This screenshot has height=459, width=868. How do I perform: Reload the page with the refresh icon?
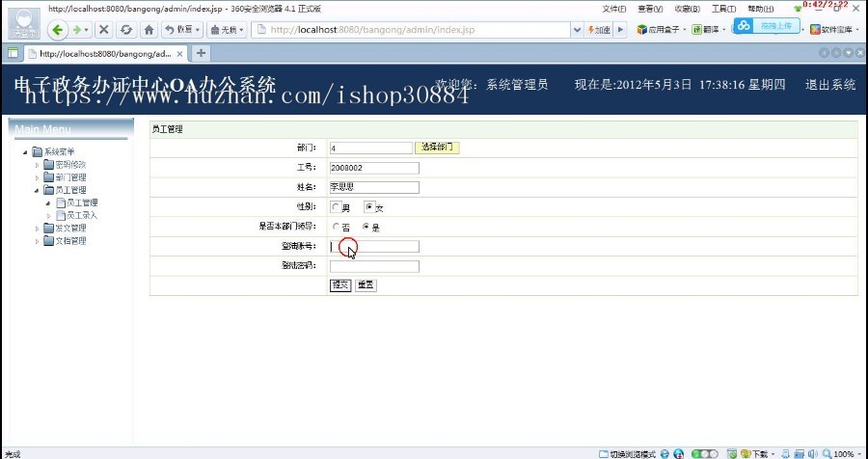126,30
